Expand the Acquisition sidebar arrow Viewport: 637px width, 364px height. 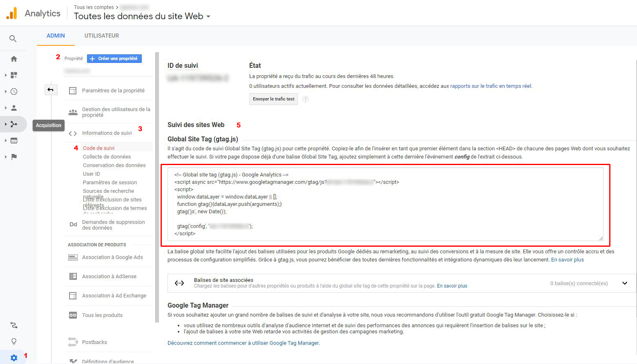coord(6,124)
